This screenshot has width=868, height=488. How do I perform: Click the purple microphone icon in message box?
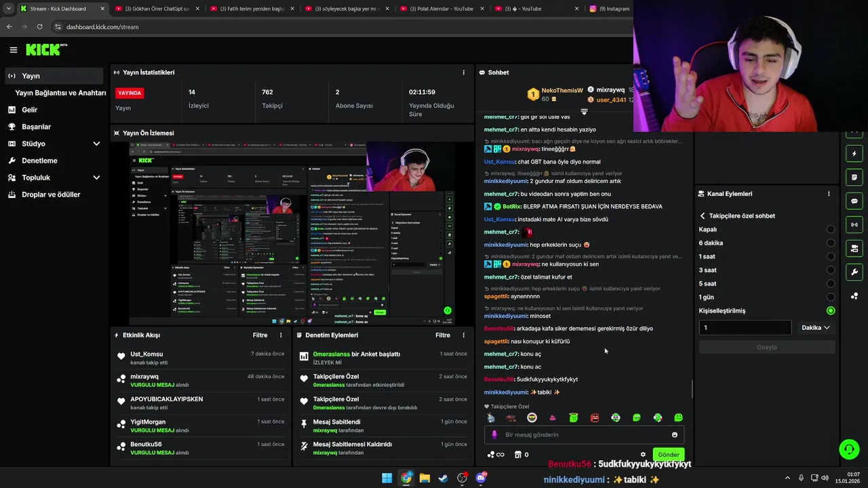494,435
